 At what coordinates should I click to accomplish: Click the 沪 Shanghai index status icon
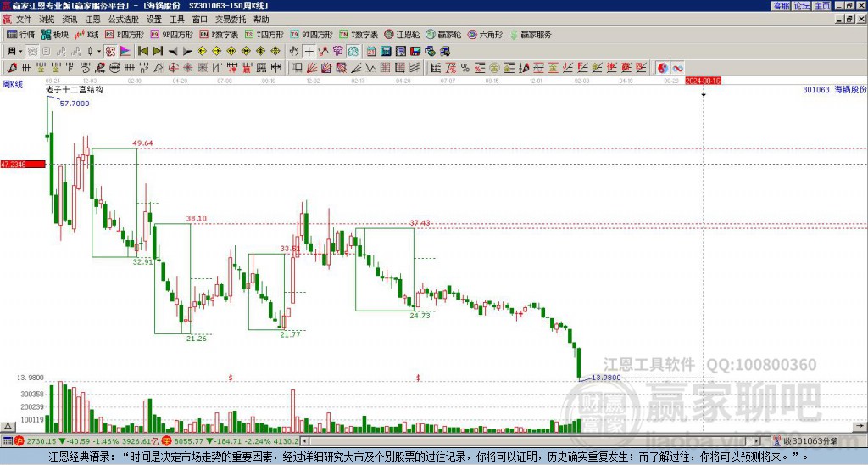coord(19,441)
